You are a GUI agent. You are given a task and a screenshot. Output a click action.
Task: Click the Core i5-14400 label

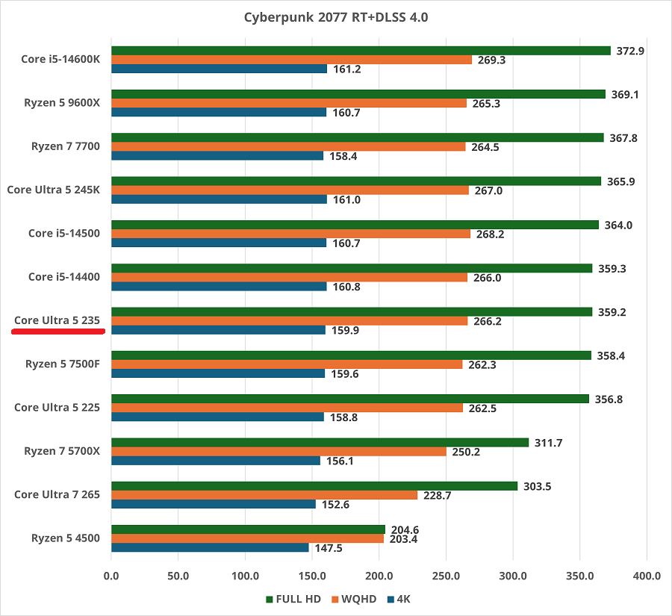[x=64, y=277]
